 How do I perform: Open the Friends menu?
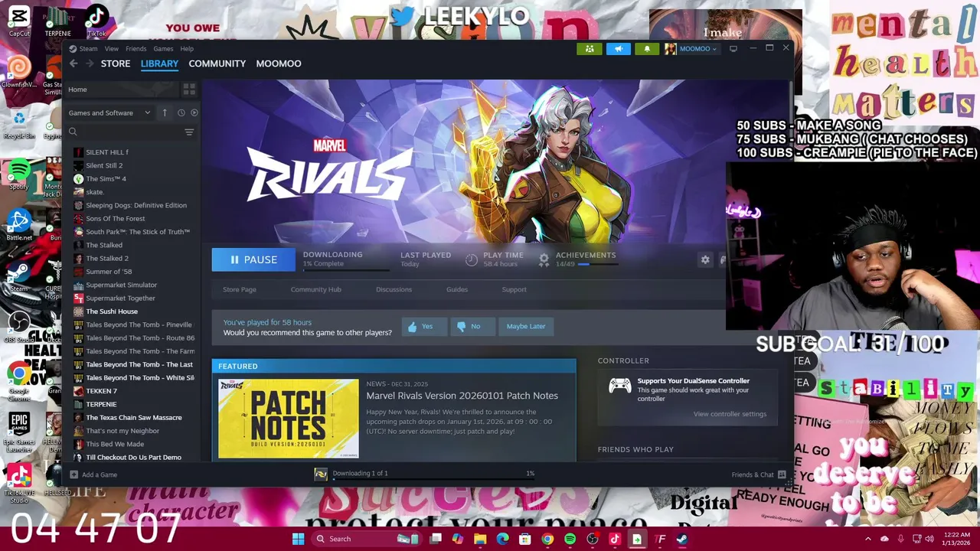[x=136, y=49]
